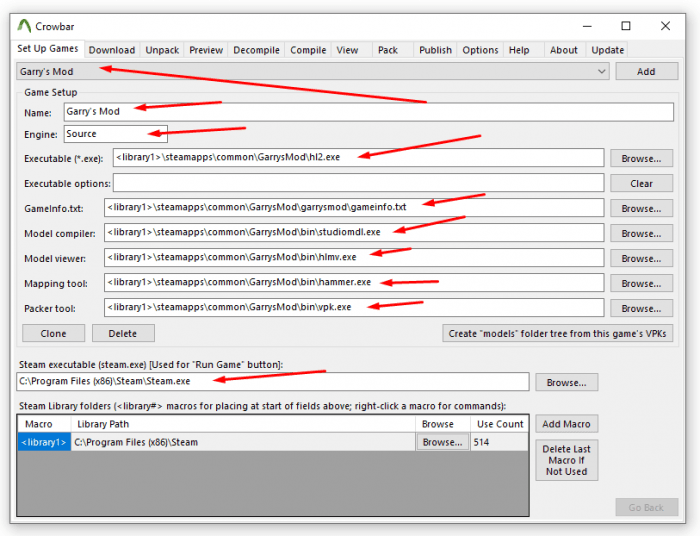Show the About tab
Viewport: 700px width, 536px height.
[563, 50]
